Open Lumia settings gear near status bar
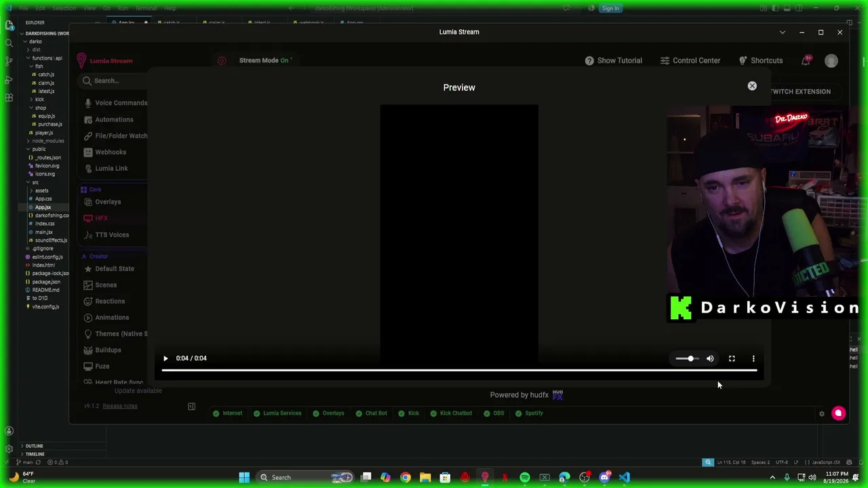This screenshot has width=868, height=488. [x=822, y=414]
